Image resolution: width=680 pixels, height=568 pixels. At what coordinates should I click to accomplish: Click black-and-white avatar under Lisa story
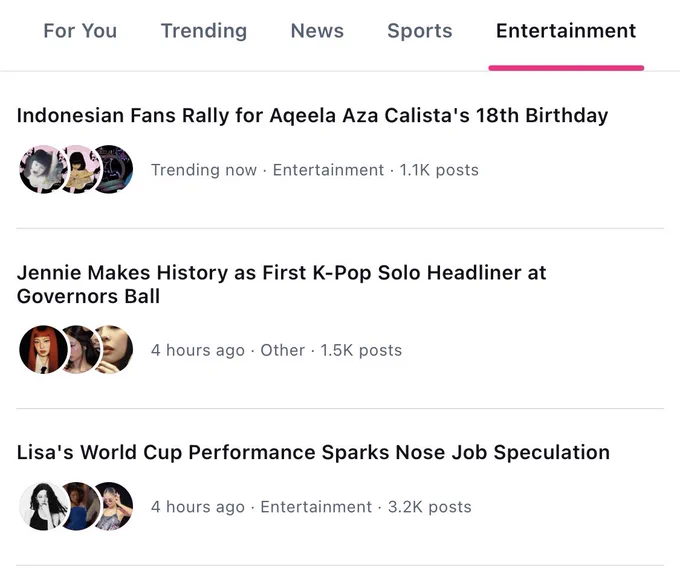click(x=43, y=506)
